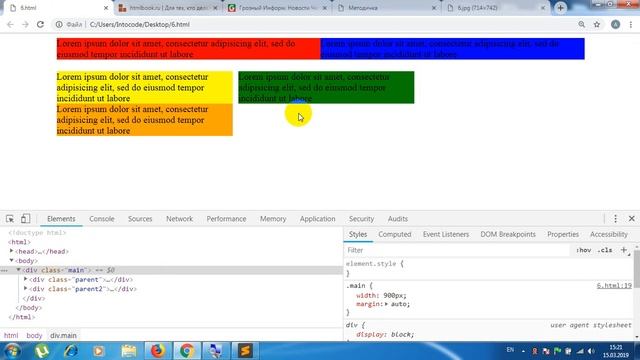This screenshot has width=640, height=360.
Task: Open the Accessibility pane
Action: [609, 234]
